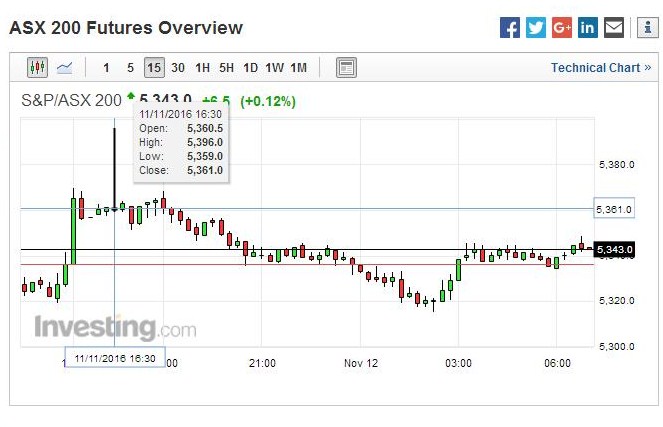This screenshot has height=427, width=663.
Task: Click the tooltip Open value 5,360.5
Action: click(x=205, y=128)
